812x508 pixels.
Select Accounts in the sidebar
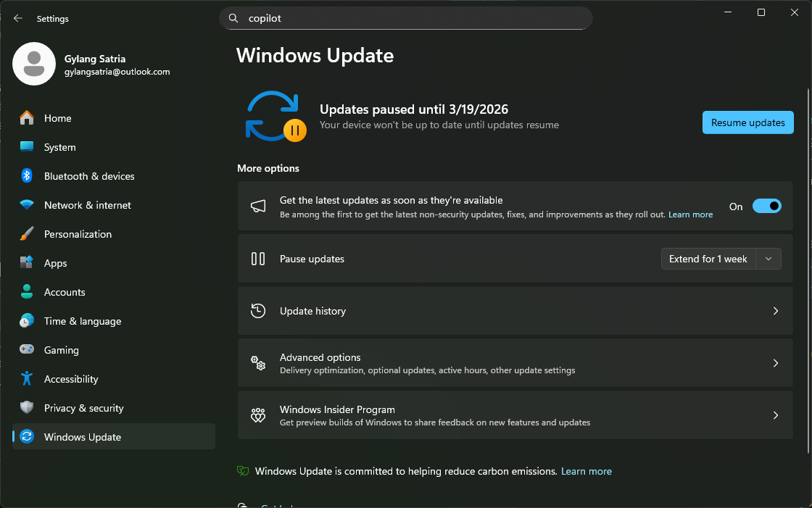point(65,292)
